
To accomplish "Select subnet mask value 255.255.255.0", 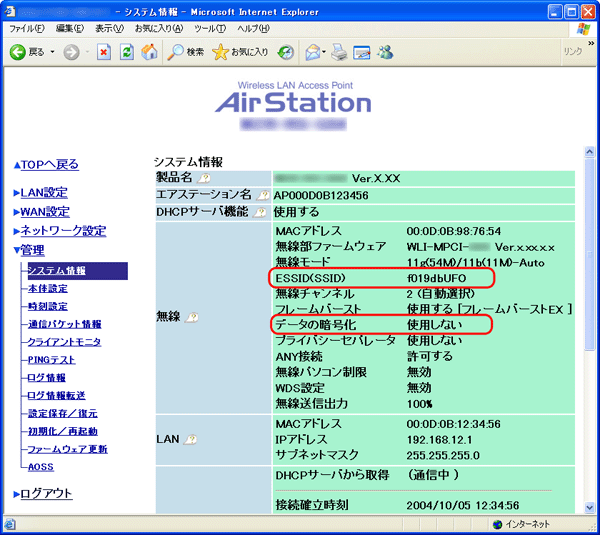I will click(443, 455).
